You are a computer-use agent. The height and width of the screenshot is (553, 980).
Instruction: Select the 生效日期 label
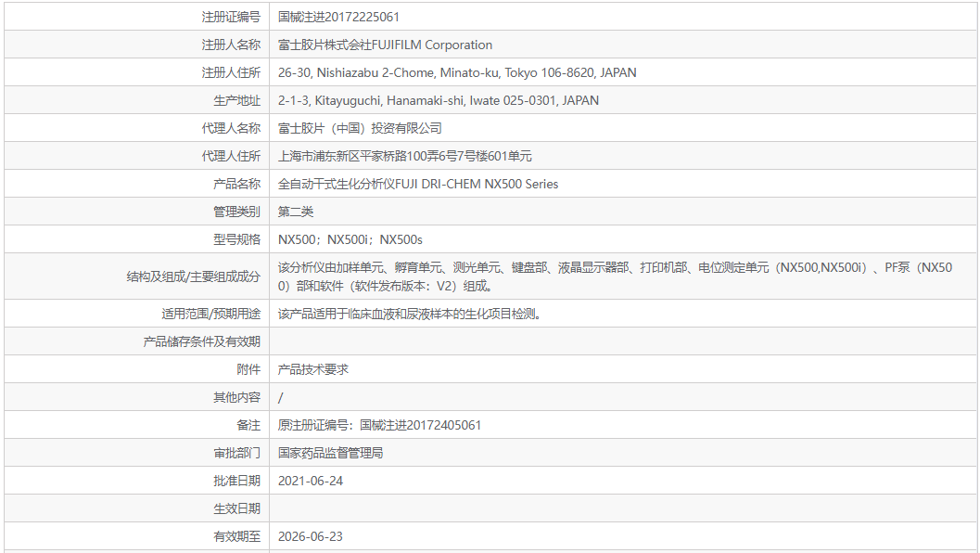236,508
